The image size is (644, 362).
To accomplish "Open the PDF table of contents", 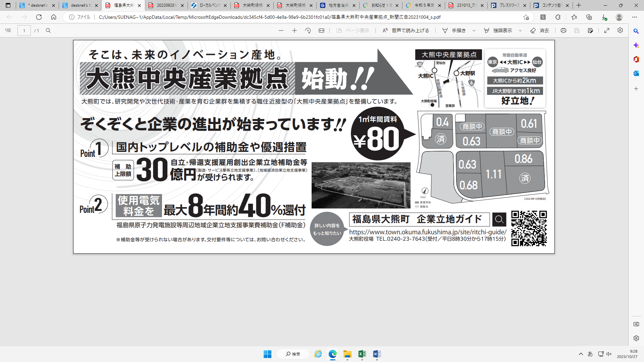I will (8, 31).
